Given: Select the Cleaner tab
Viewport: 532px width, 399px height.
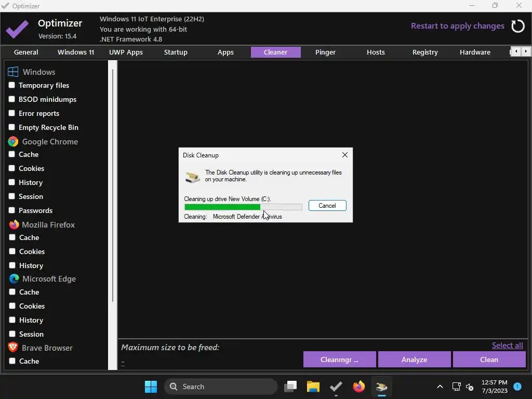Looking at the screenshot, I should pos(275,52).
